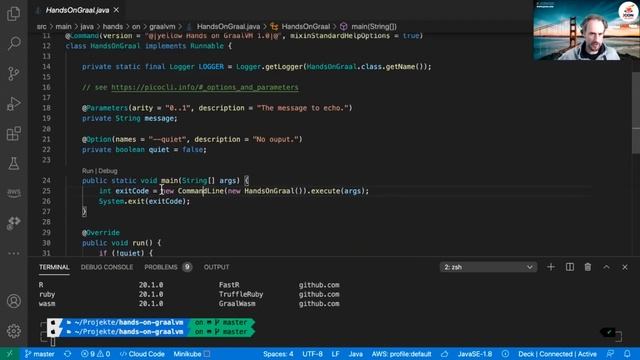Image resolution: width=640 pixels, height=360 pixels.
Task: Change encoding via UTF-8 status item
Action: click(312, 354)
